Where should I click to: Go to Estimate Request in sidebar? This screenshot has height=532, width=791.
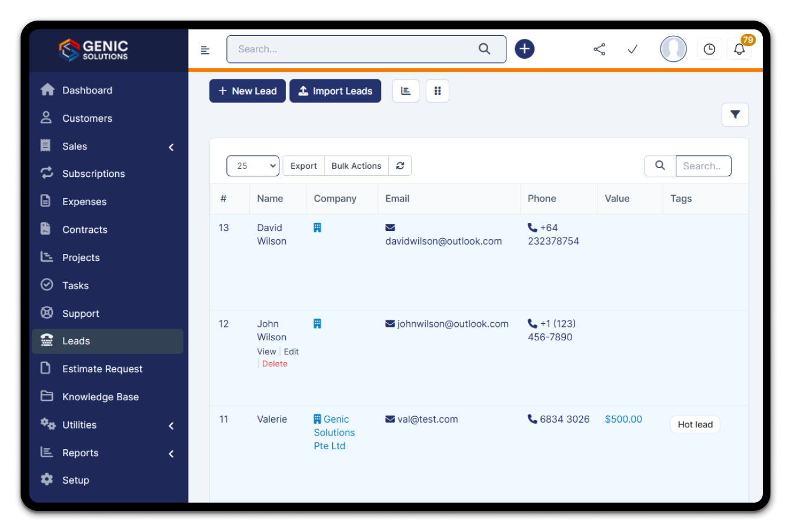102,369
